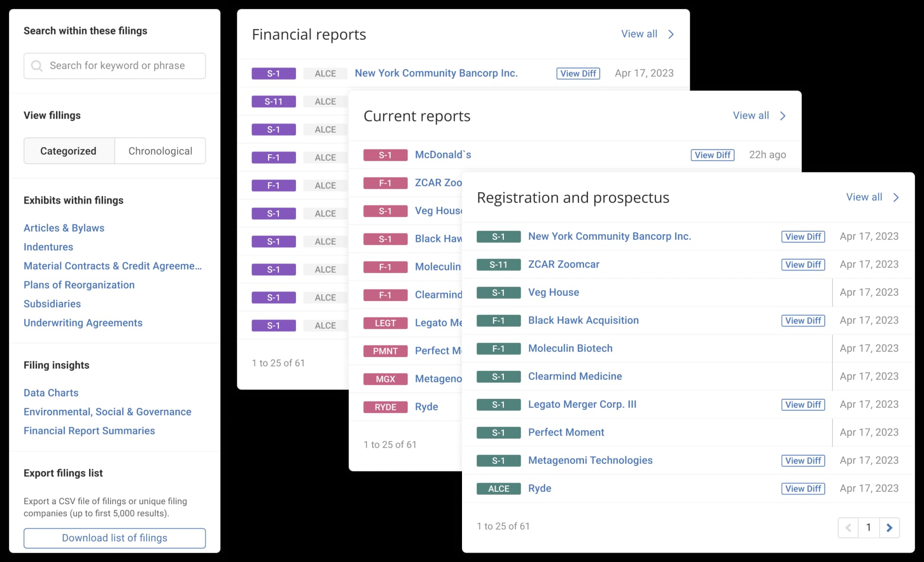924x562 pixels.
Task: Click the red RYDE tag in Current reports
Action: (385, 407)
